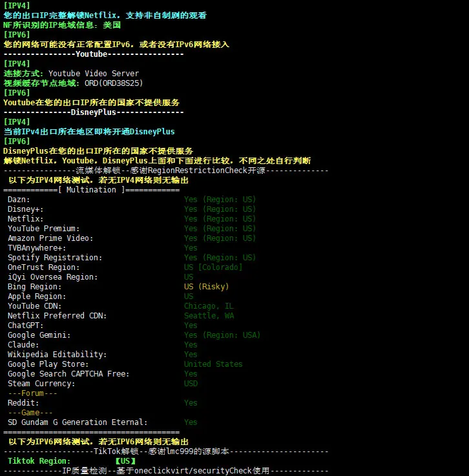Select the 'TikTok解锁' lmc999 credit line
Screen dimensions: 469x476
[x=166, y=451]
